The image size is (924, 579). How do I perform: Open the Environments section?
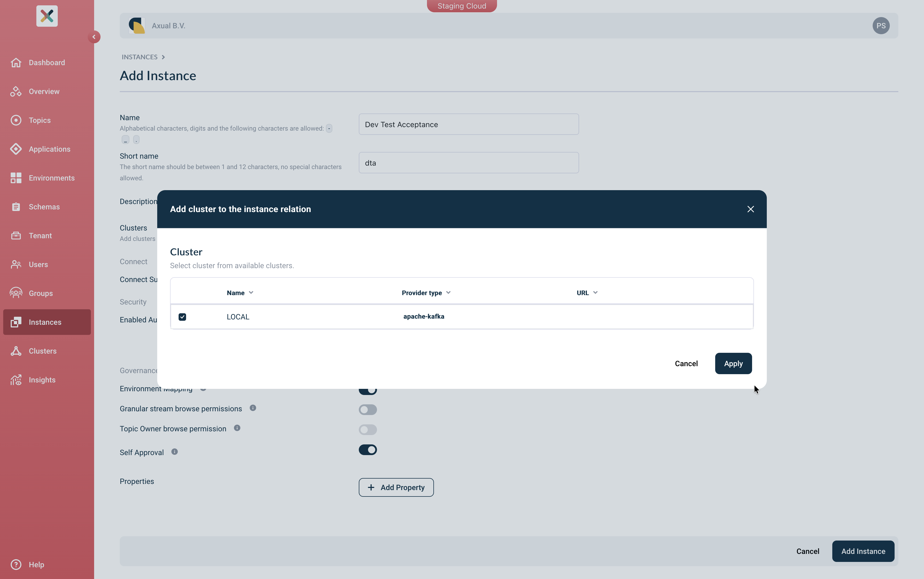[x=51, y=178]
